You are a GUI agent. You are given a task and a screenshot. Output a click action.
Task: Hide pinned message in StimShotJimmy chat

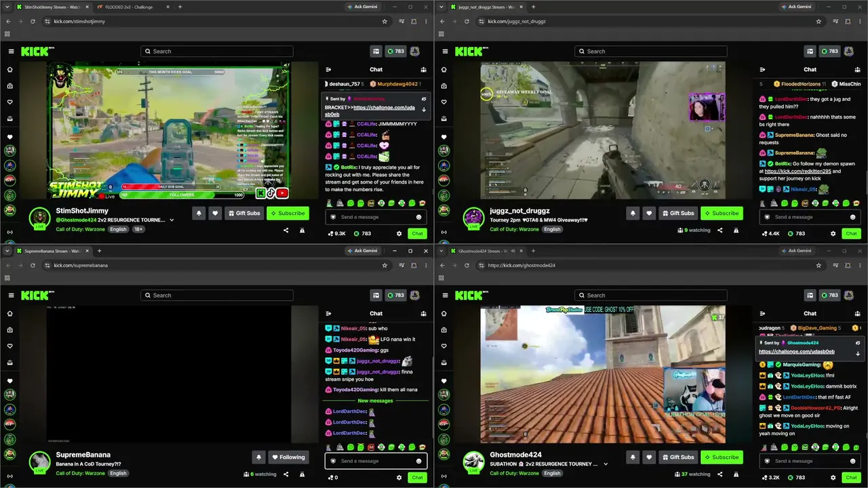[423, 99]
